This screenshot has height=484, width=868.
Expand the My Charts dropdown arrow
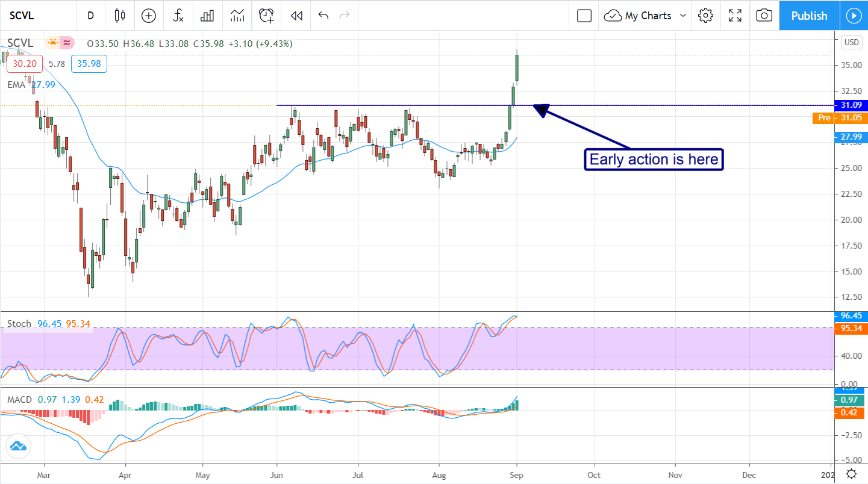tap(683, 16)
